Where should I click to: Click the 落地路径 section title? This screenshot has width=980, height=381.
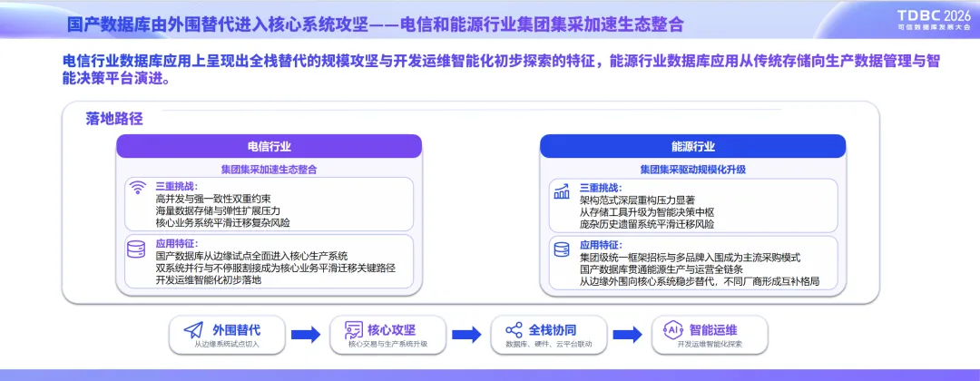114,119
